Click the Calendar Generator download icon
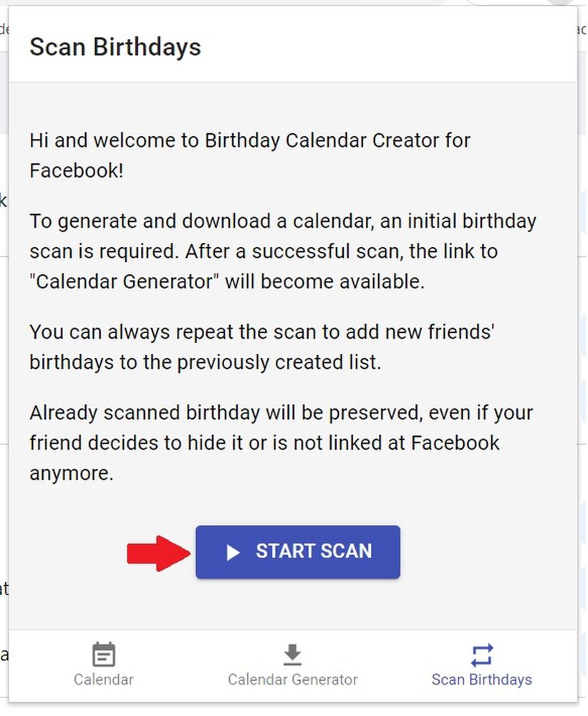 [292, 654]
